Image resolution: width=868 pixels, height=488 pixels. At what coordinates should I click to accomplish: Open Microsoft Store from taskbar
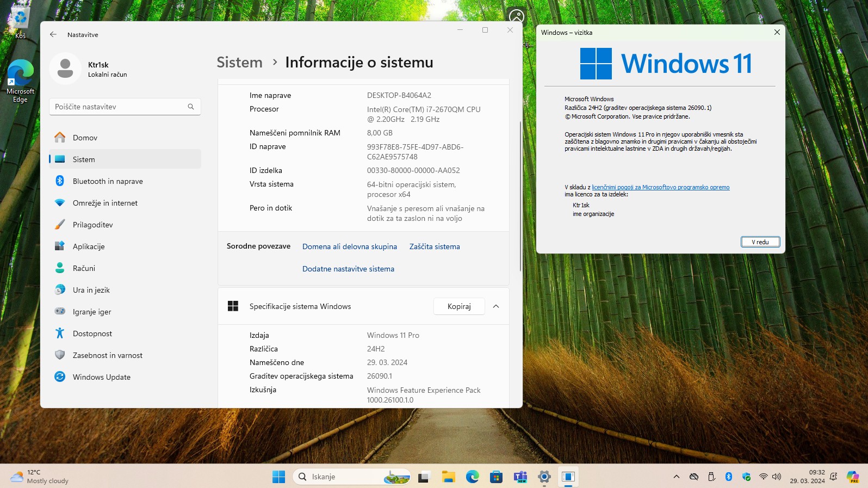point(496,477)
